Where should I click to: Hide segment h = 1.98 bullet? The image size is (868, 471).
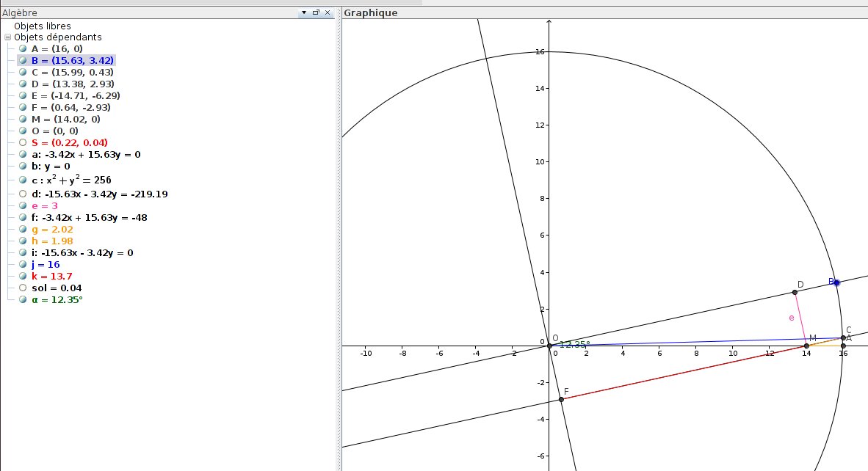23,241
